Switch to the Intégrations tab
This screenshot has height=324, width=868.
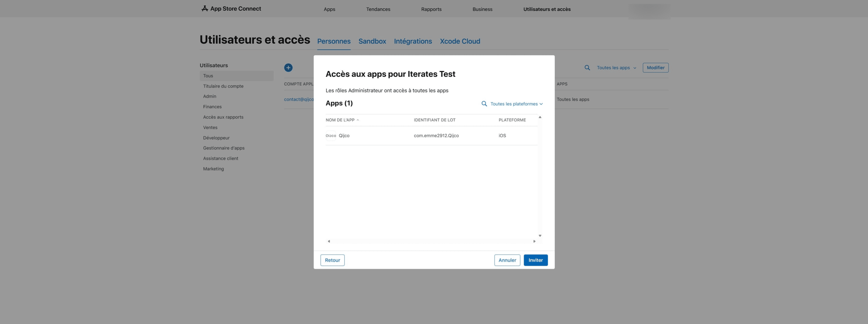(413, 41)
